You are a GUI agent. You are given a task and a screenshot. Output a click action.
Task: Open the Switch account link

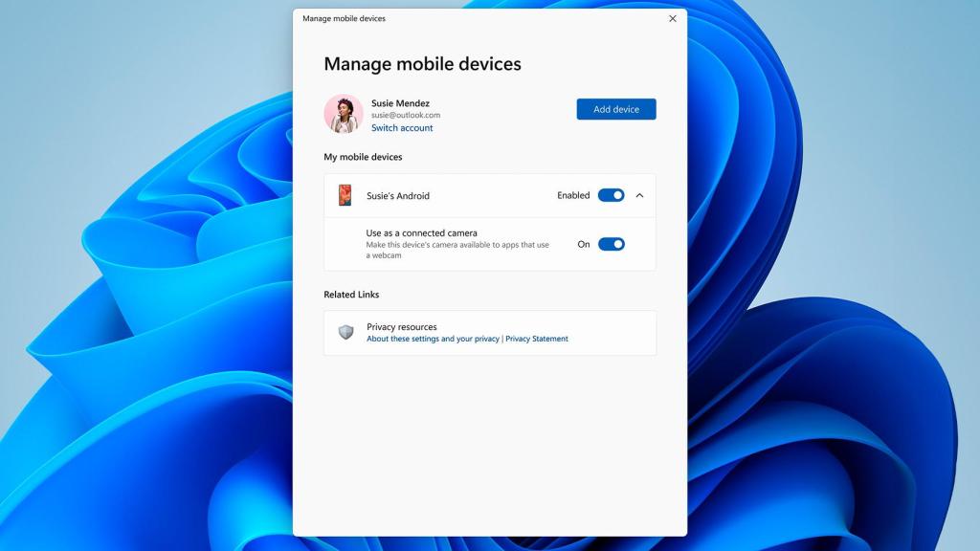click(x=402, y=127)
